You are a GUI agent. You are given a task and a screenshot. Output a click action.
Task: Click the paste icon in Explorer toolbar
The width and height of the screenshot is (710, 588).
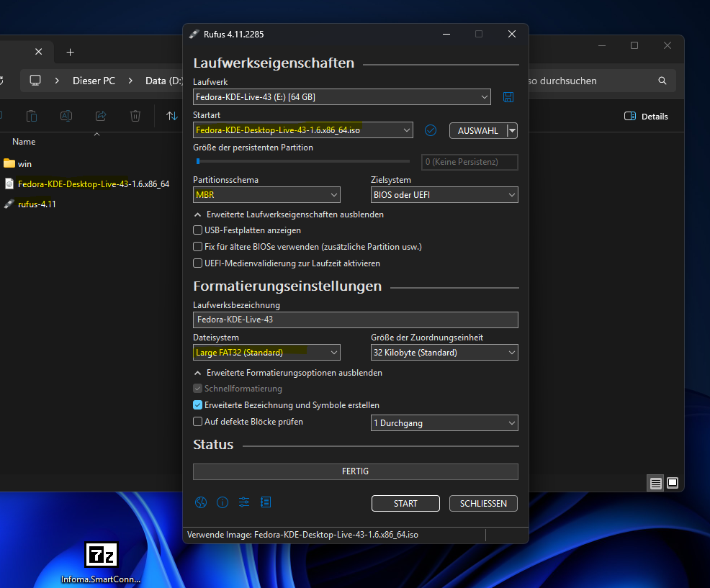pos(32,117)
